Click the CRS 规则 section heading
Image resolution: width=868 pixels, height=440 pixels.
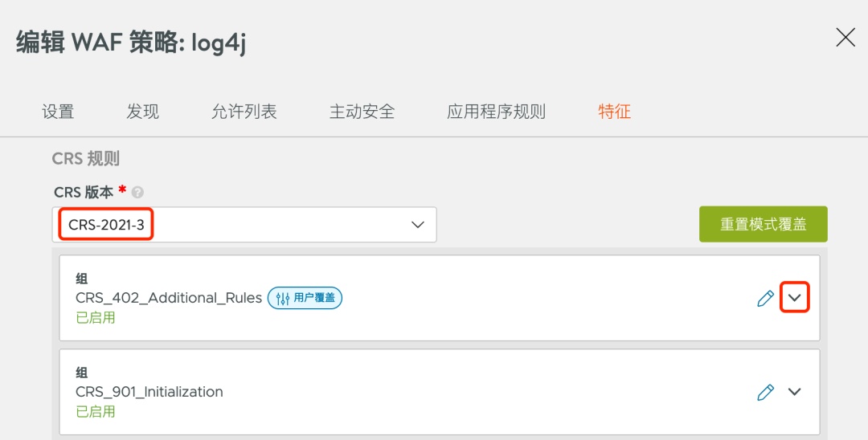tap(85, 159)
